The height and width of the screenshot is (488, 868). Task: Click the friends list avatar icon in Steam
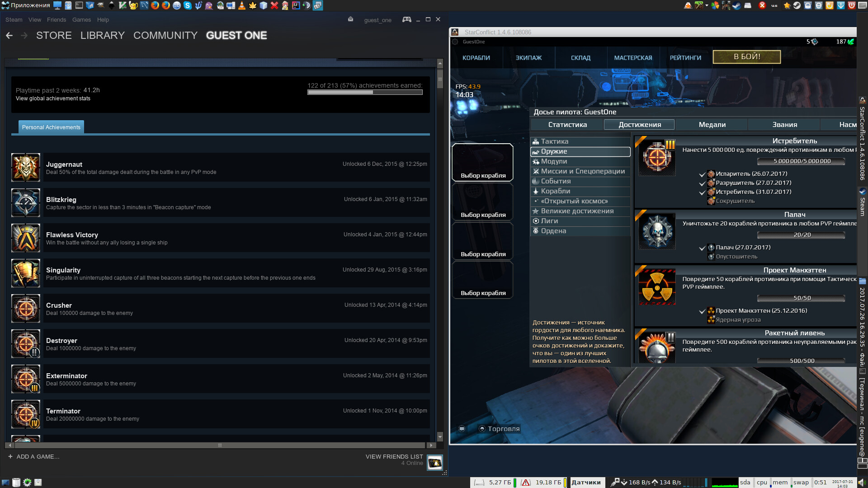pos(435,462)
